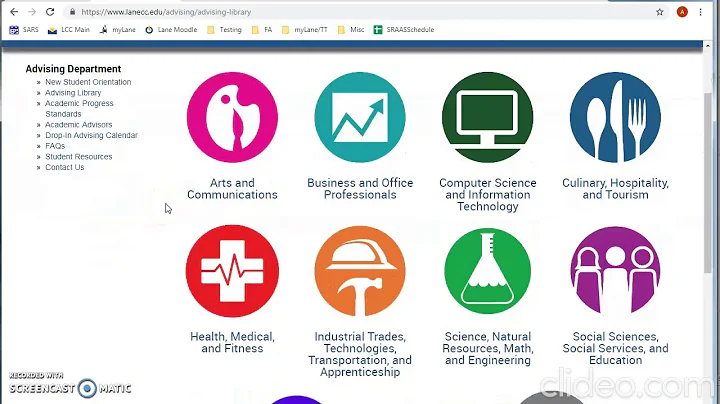720x404 pixels.
Task: Click the browser forward arrow
Action: (32, 12)
